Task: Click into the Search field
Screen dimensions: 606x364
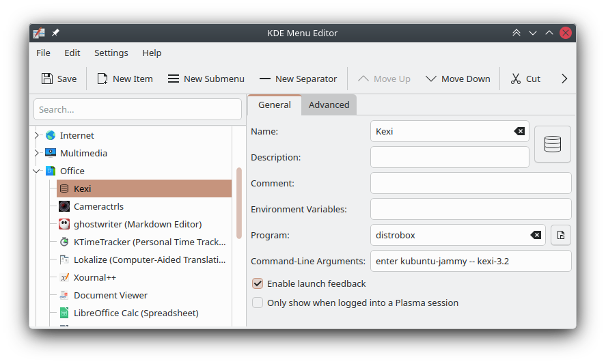Action: coord(137,109)
